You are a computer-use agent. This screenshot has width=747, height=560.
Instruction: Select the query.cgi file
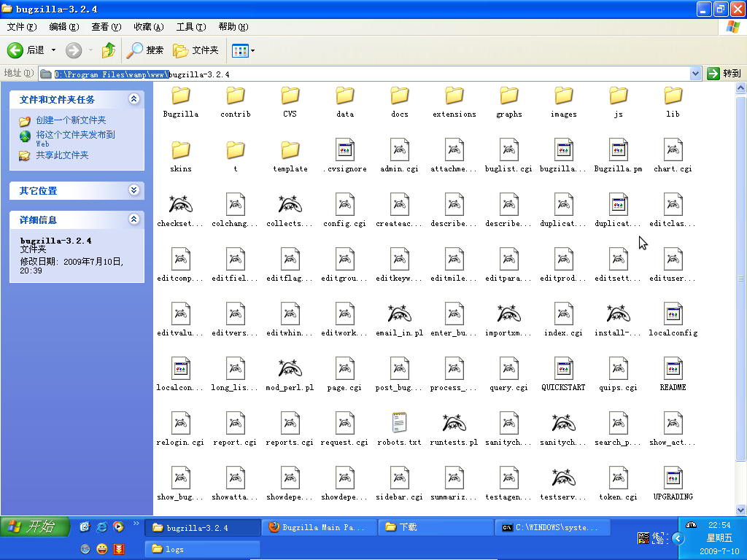point(508,376)
